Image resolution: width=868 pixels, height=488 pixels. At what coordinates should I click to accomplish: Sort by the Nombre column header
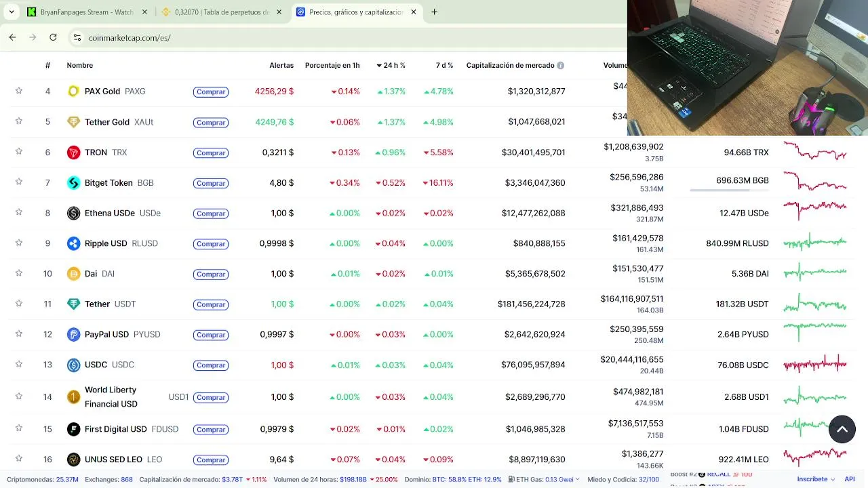point(80,65)
